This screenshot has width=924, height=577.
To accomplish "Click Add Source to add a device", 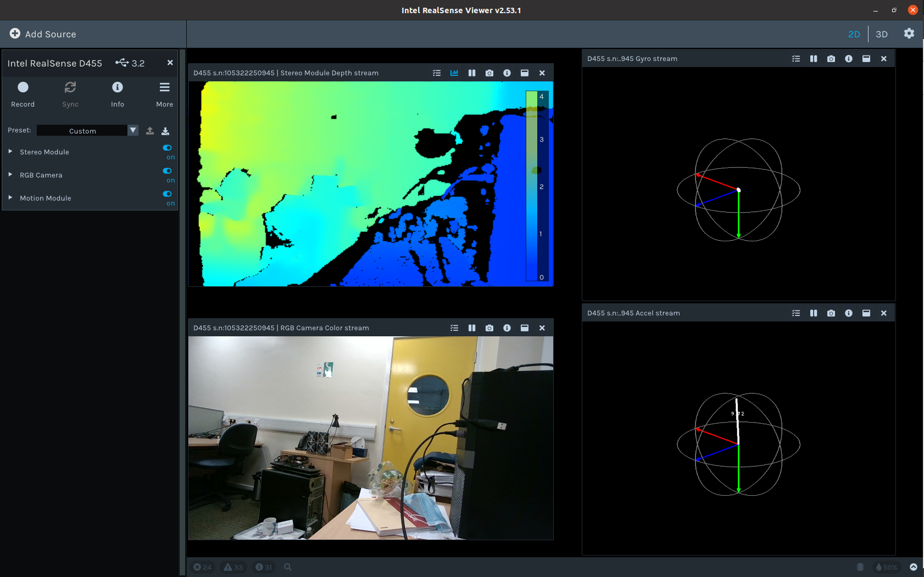I will [x=42, y=34].
